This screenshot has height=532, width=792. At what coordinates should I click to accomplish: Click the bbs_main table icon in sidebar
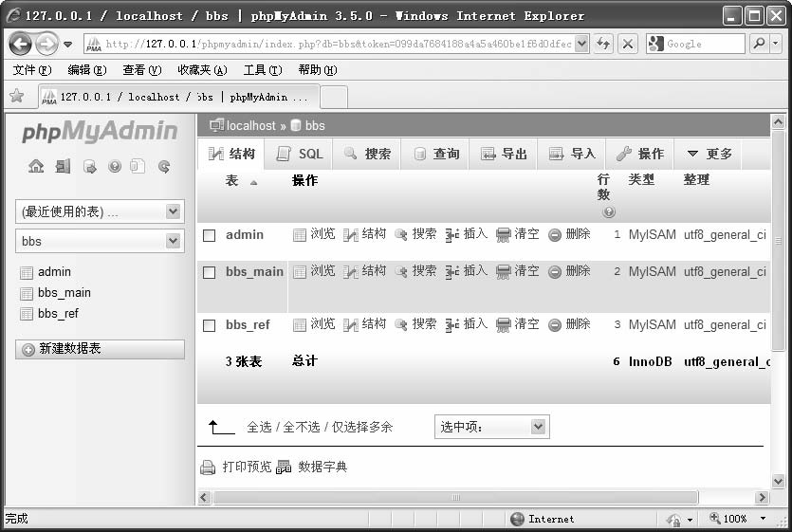(x=27, y=294)
